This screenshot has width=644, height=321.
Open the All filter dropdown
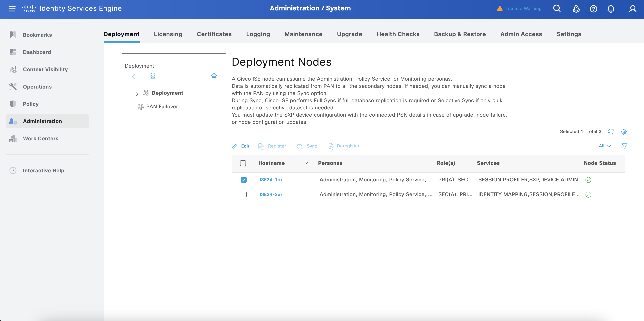(605, 146)
